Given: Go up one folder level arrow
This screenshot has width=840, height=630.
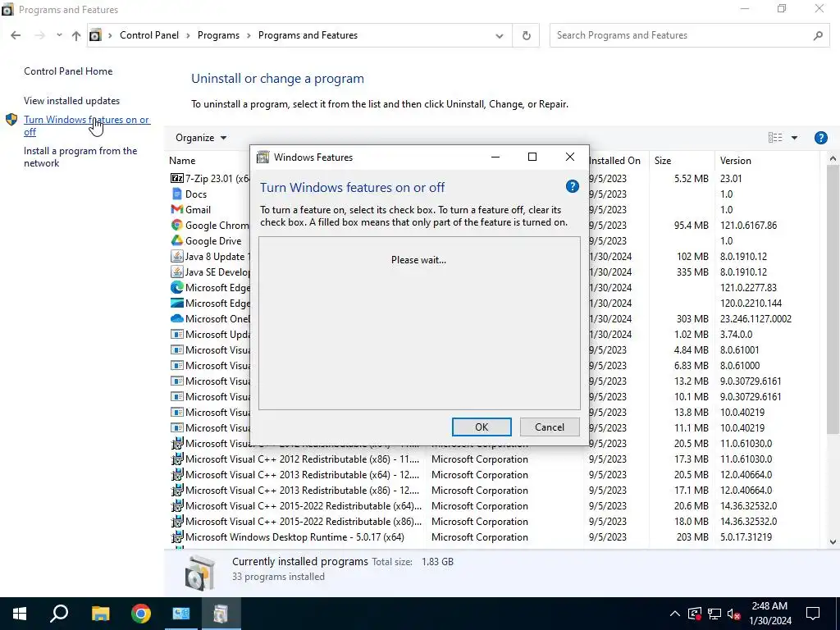Looking at the screenshot, I should tap(76, 35).
